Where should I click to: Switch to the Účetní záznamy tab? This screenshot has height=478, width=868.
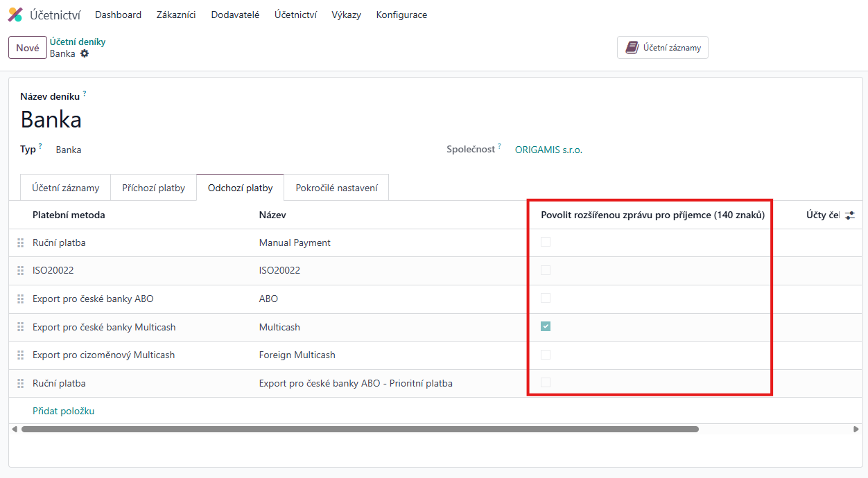66,188
